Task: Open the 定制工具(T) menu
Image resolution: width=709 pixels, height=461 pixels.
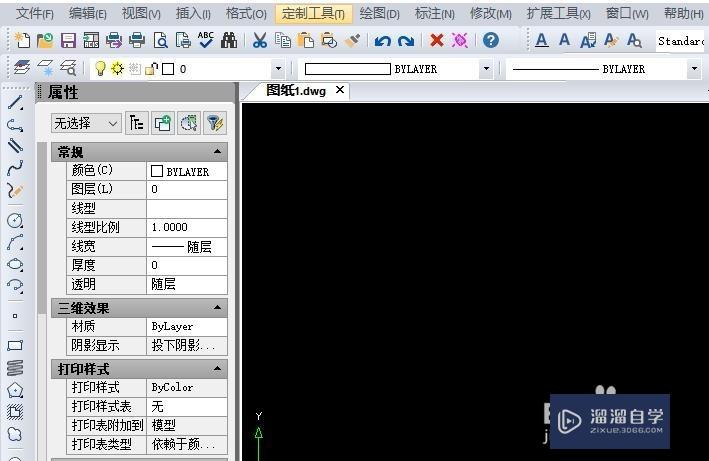Action: (313, 14)
